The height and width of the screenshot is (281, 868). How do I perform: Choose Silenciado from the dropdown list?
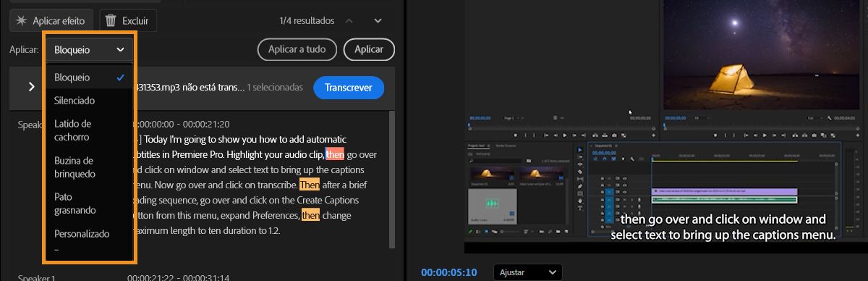tap(90, 100)
